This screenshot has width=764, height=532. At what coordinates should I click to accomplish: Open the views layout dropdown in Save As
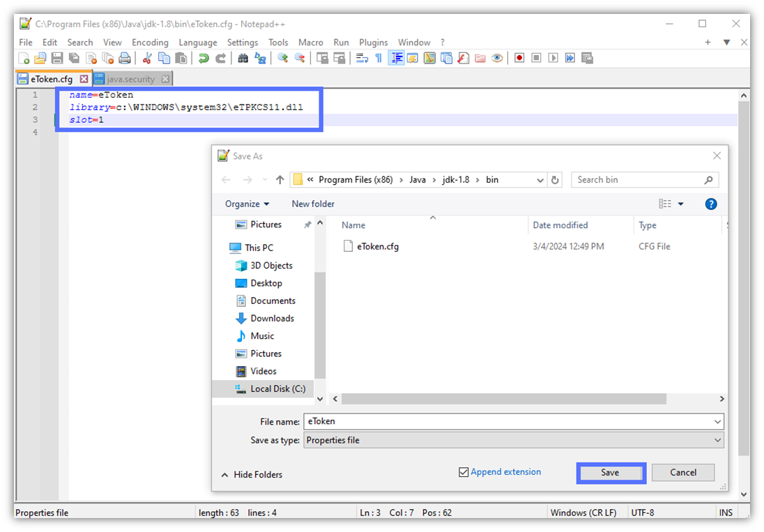coord(680,204)
